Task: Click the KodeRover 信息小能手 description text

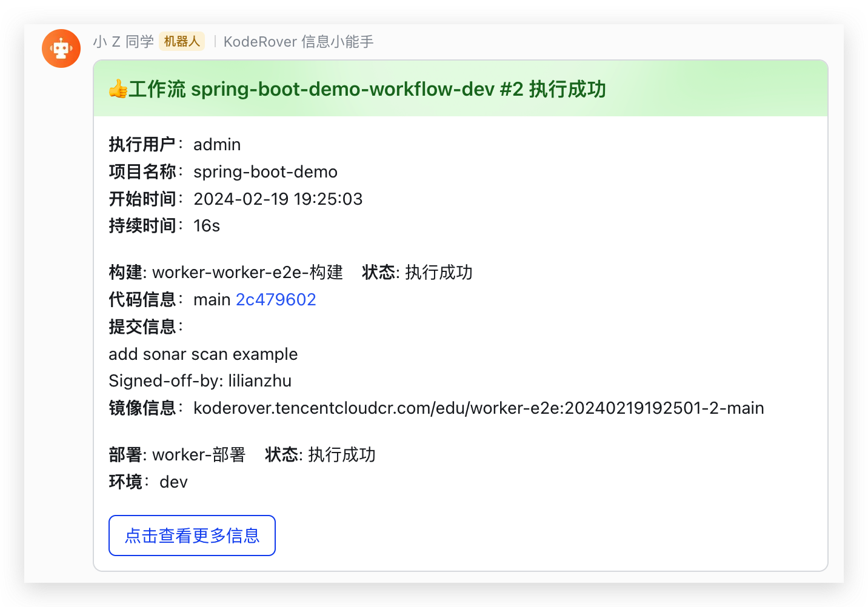Action: coord(298,41)
